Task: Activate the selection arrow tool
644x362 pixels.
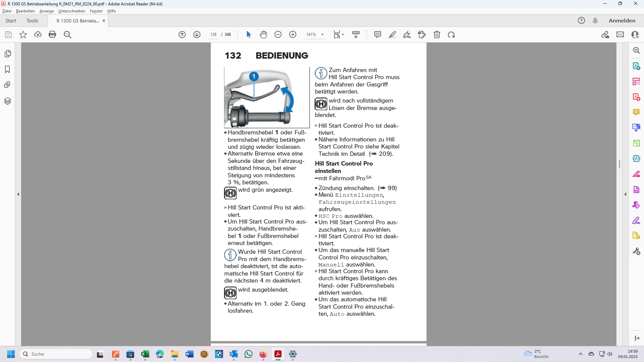Action: tap(249, 35)
